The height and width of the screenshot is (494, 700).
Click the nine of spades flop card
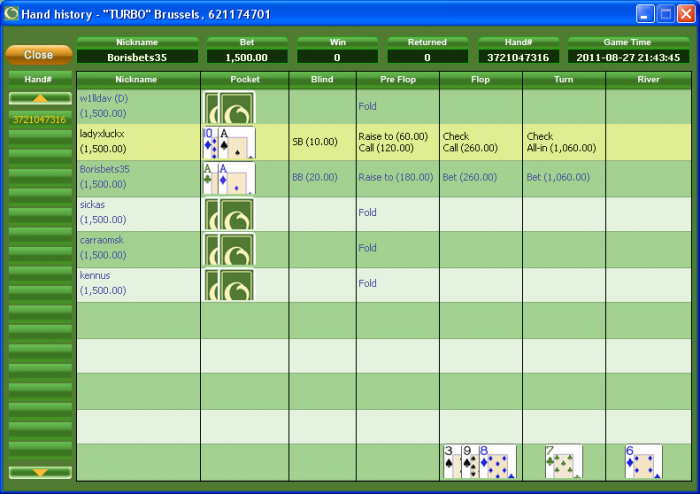click(x=470, y=461)
